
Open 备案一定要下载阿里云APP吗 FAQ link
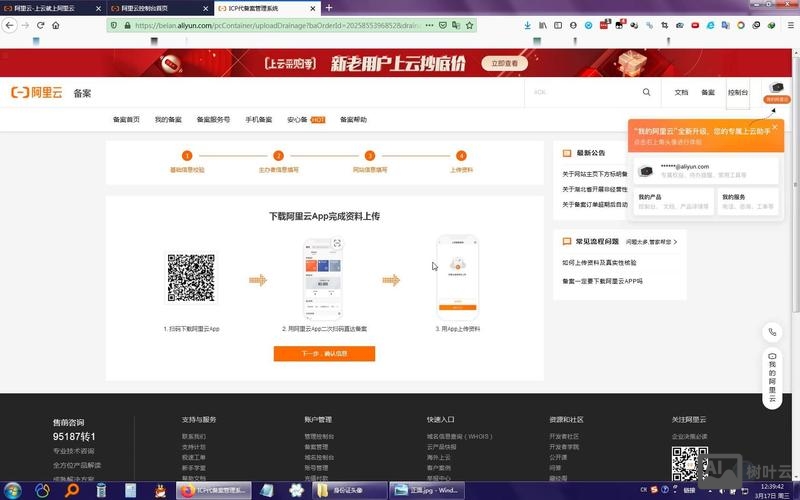(603, 281)
